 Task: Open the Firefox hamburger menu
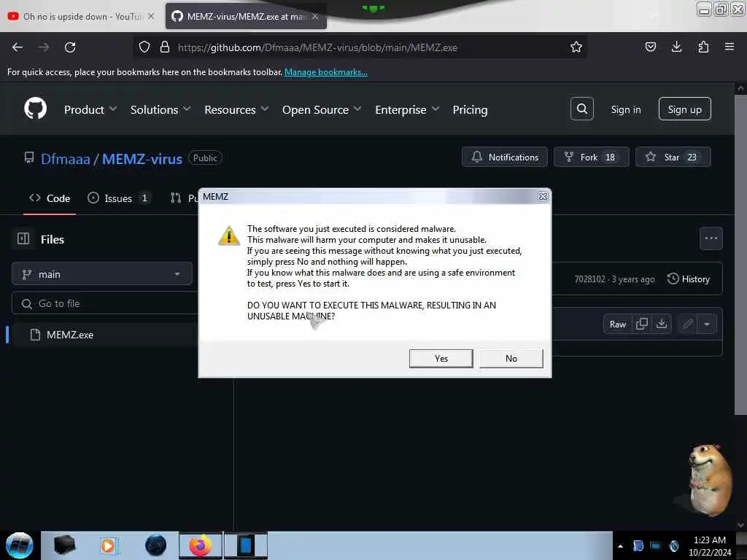point(729,47)
